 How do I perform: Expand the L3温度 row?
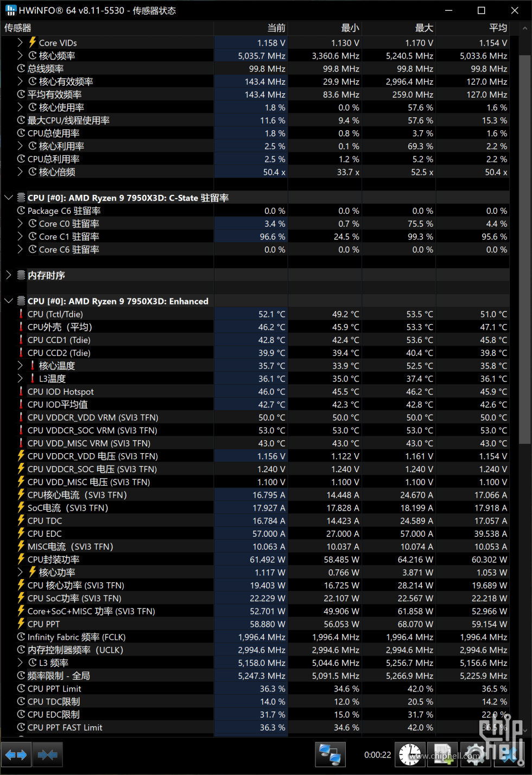tap(20, 379)
